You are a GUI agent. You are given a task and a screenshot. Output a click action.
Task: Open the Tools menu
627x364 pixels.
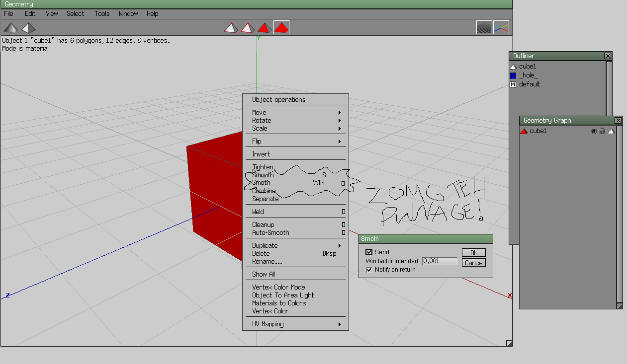[x=102, y=14]
